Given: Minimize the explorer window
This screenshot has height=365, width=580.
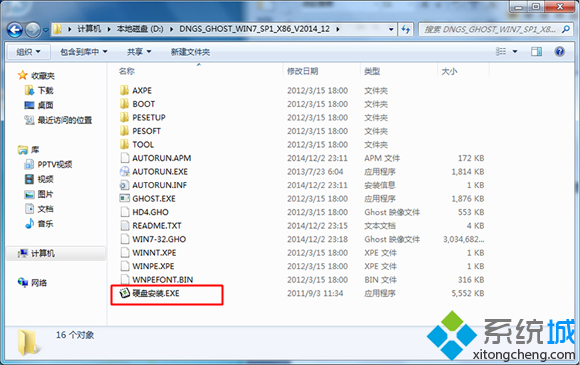Looking at the screenshot, I should pos(519,6).
